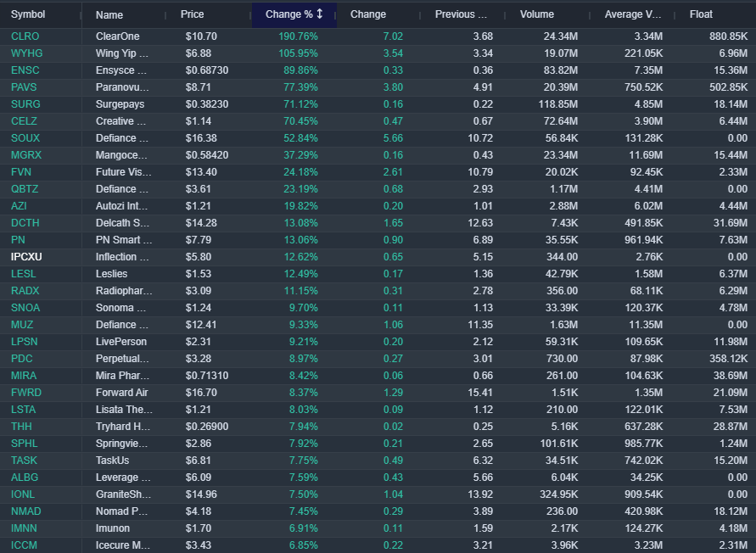Open the MIRA ticker symbol
756x553 pixels.
click(x=24, y=376)
